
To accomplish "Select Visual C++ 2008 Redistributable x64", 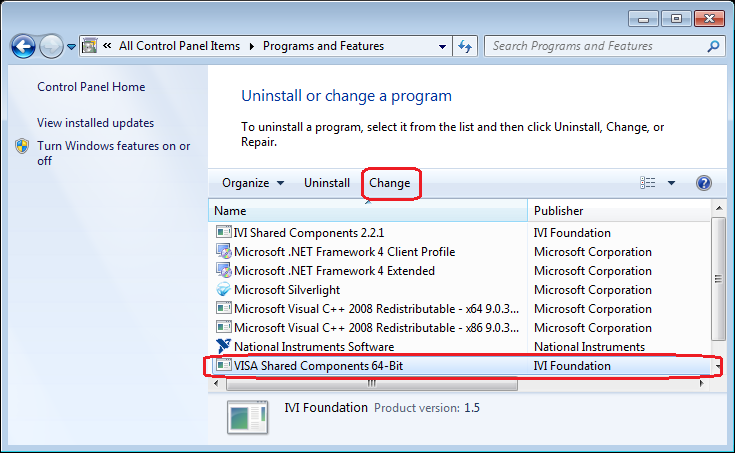I will click(376, 309).
